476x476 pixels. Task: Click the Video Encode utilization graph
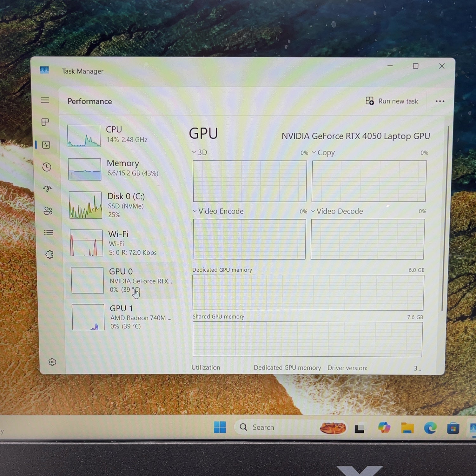click(x=249, y=239)
